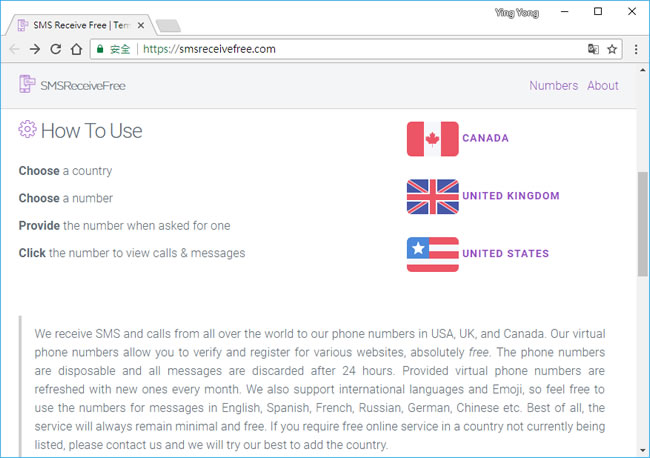Screen dimensions: 650x458
Task: Select the text 'Choose a country'
Action: pos(65,171)
